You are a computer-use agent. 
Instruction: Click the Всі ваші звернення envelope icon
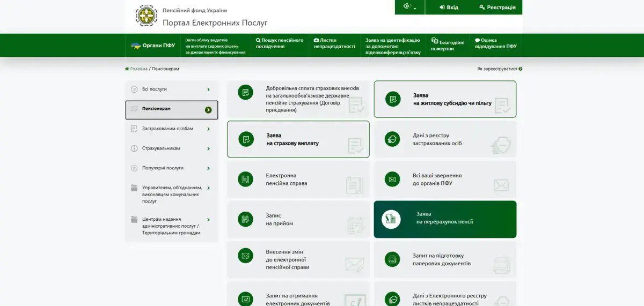coord(392,180)
